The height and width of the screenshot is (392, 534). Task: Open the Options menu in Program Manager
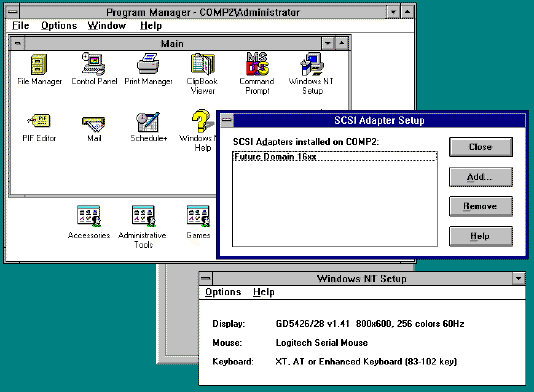point(59,26)
